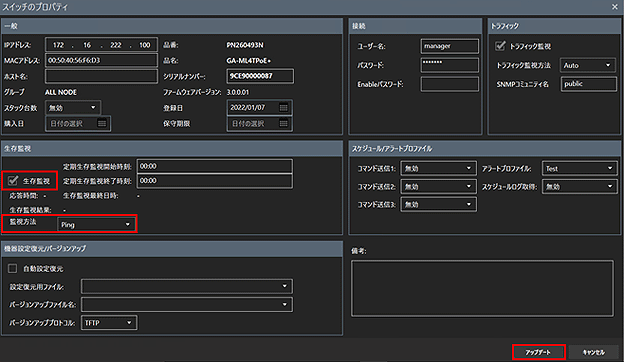Open the 設定復元用ファイル dropdown

point(187,286)
